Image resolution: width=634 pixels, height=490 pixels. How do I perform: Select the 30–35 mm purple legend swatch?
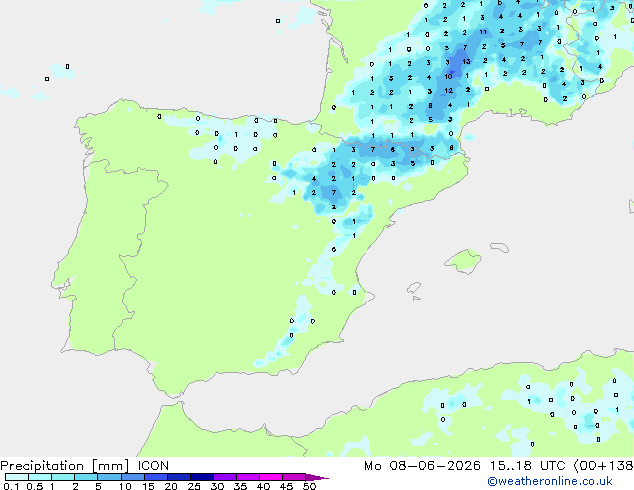225,477
